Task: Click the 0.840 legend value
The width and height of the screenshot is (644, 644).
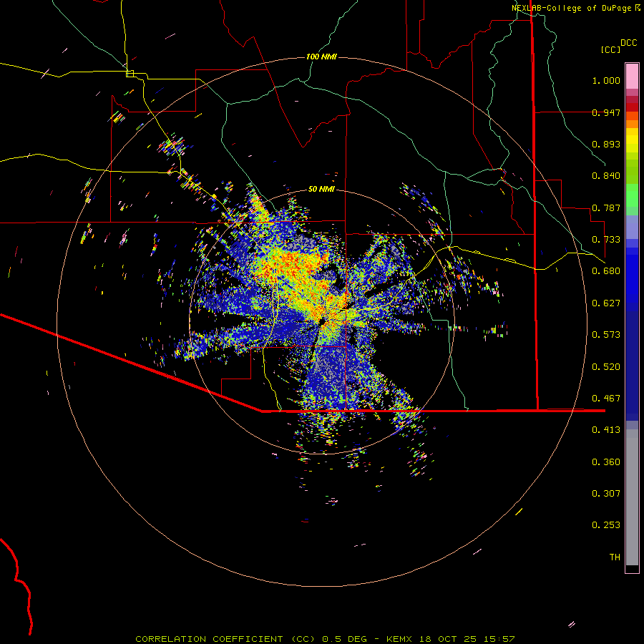Action: pyautogui.click(x=606, y=176)
